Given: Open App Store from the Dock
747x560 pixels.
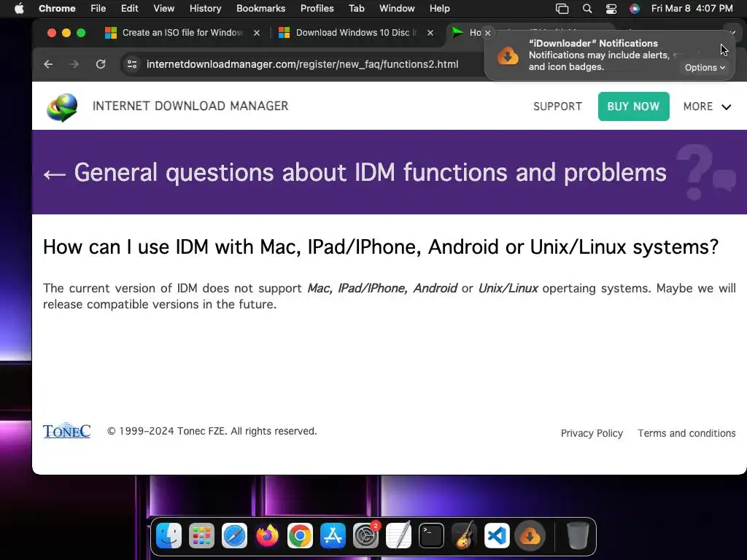Looking at the screenshot, I should pos(333,536).
